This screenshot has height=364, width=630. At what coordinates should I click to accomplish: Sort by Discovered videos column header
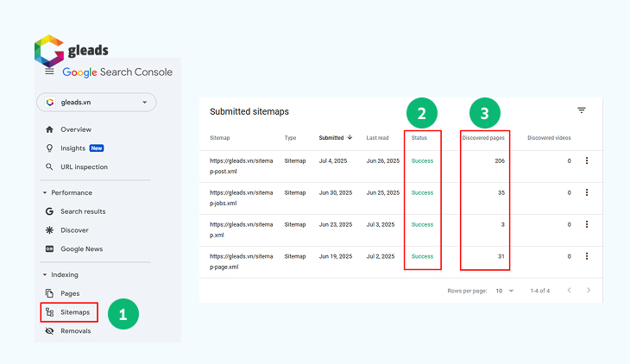549,138
